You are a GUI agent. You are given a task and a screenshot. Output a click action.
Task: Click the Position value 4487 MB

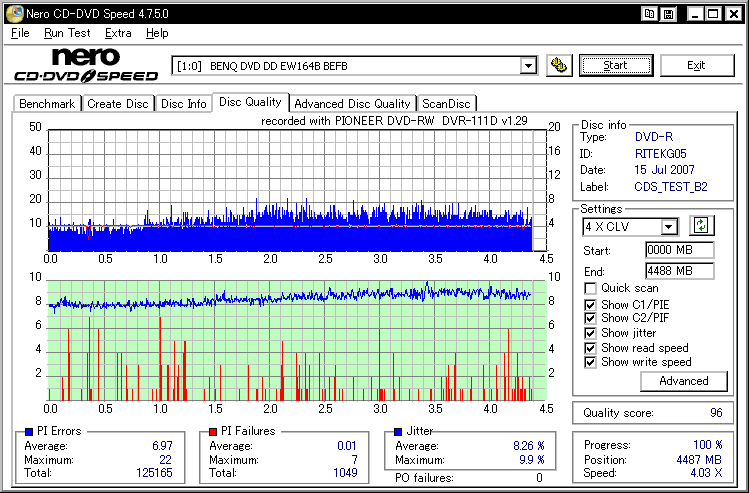coord(699,460)
